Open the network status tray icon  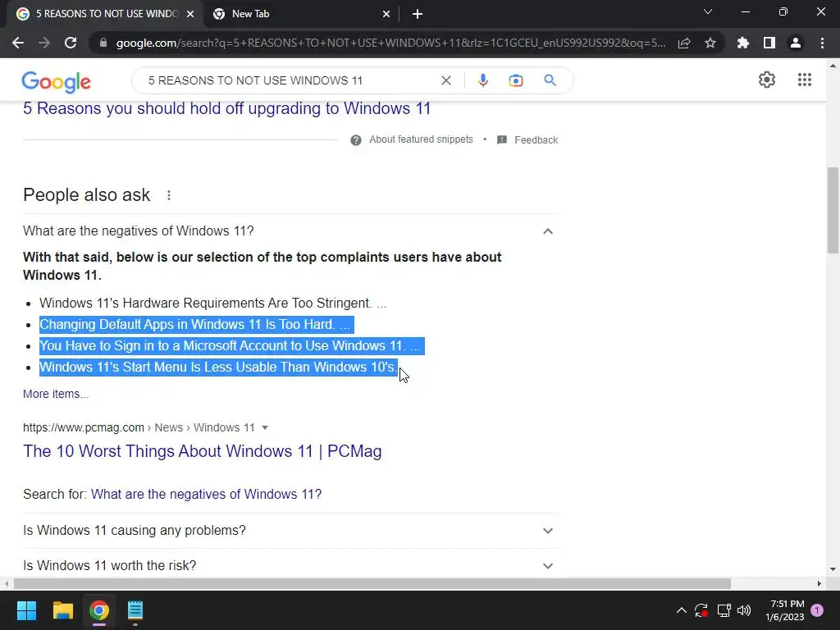[724, 610]
